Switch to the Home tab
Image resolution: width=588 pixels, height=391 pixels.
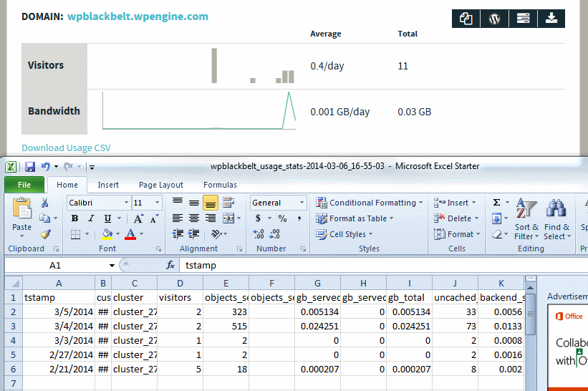pos(67,185)
